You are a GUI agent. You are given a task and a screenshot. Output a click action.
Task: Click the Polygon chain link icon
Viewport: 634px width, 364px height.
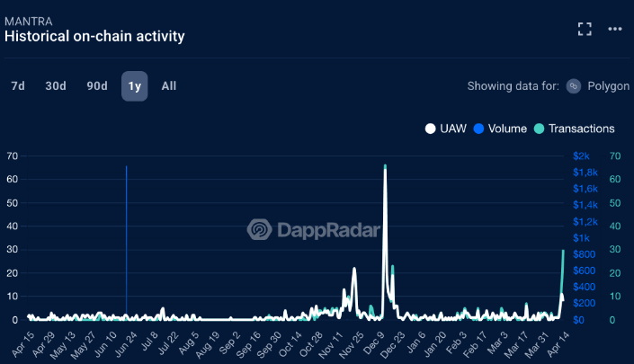pyautogui.click(x=574, y=86)
